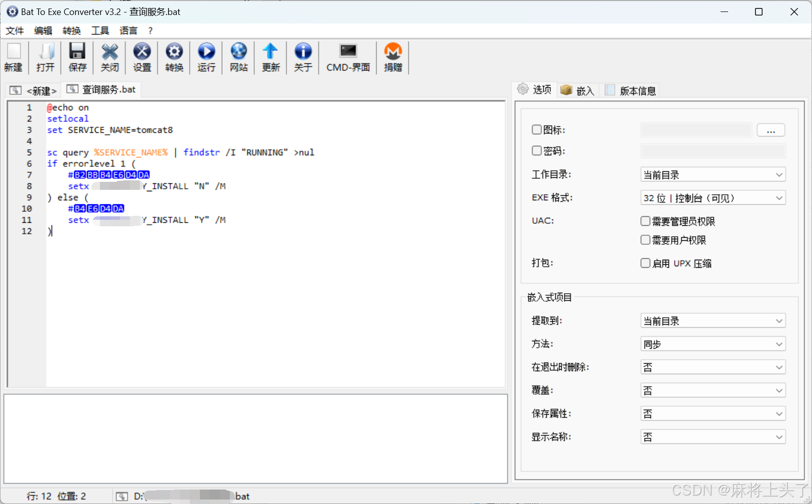The width and height of the screenshot is (812, 504).
Task: Click the gear icon on the 选项 tab
Action: [523, 89]
